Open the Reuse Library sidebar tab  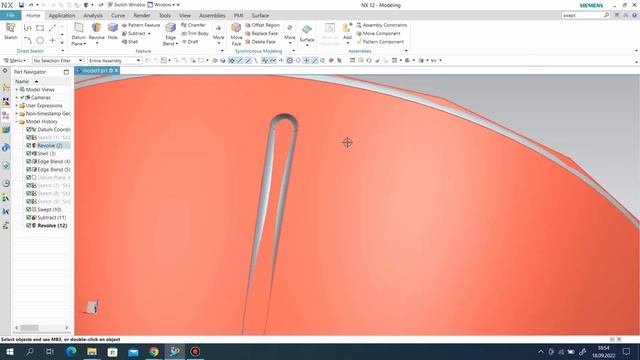click(x=6, y=130)
